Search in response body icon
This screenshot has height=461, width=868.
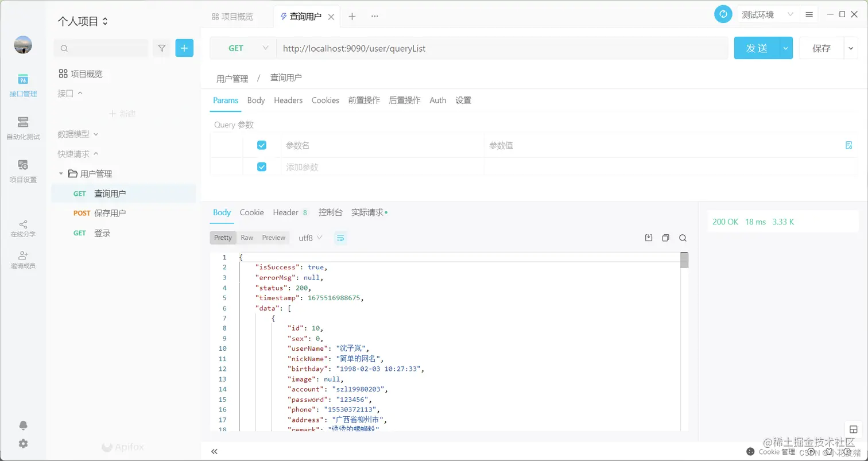[x=683, y=238]
